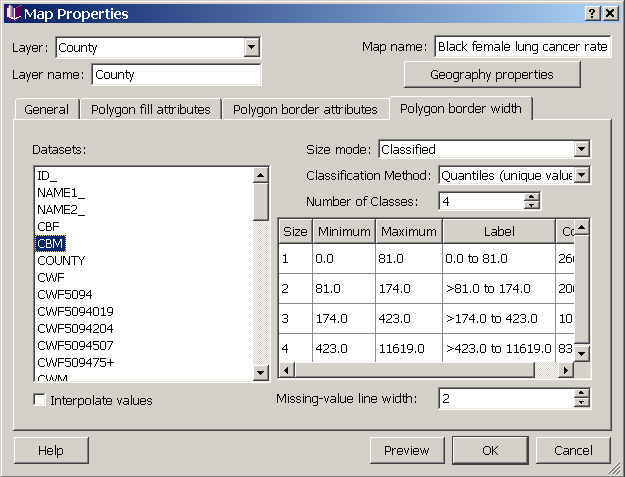Switch to Polygon fill attributes tab

click(x=150, y=109)
